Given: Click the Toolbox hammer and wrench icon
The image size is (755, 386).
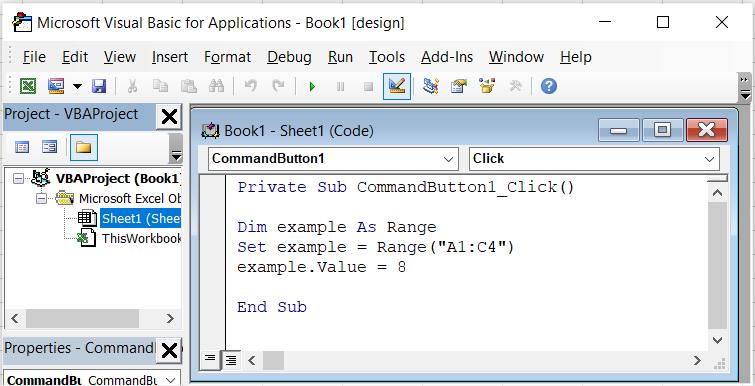Looking at the screenshot, I should tap(515, 87).
